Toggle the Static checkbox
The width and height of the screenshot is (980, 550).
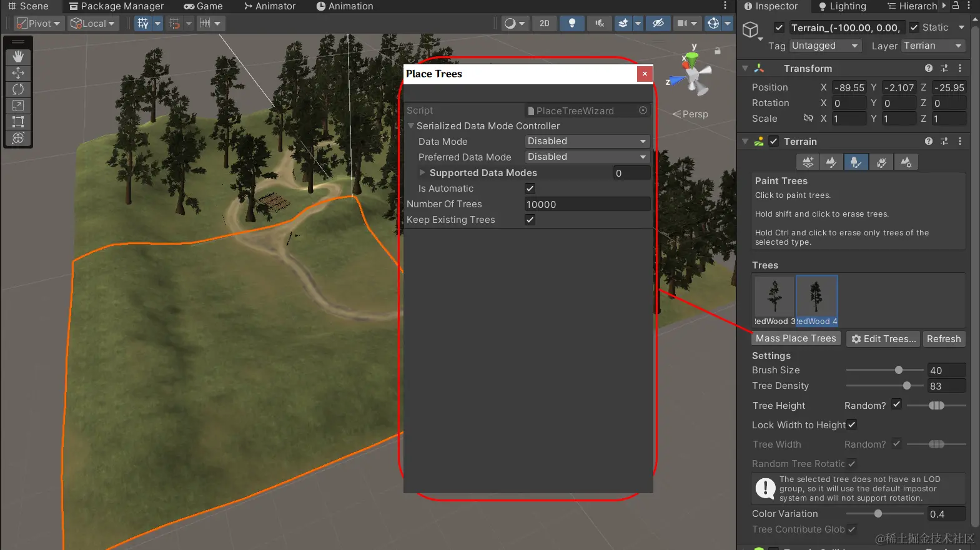pos(914,27)
